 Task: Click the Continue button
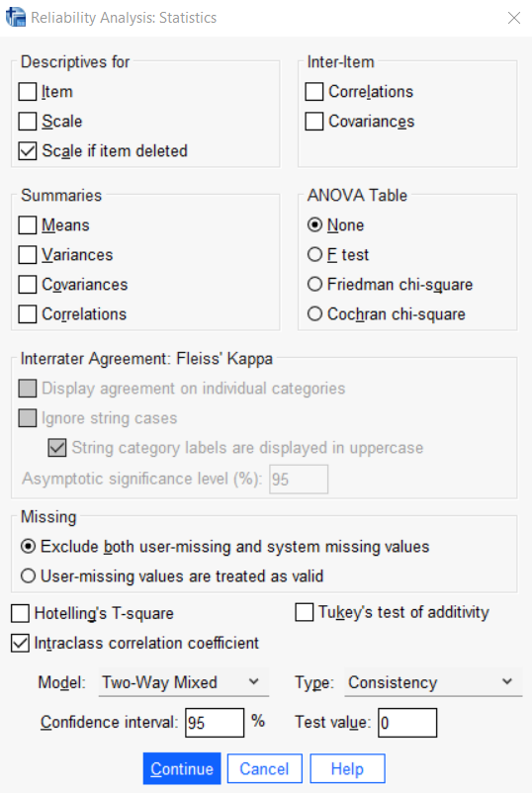tap(182, 768)
